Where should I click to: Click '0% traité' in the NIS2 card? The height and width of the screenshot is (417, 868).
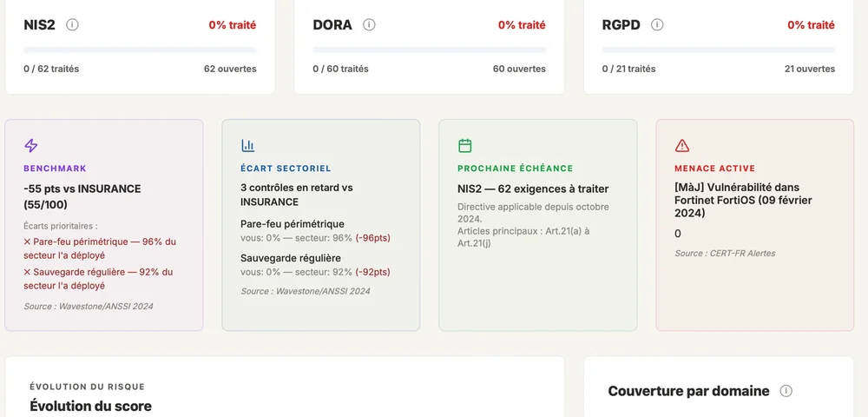[x=233, y=25]
